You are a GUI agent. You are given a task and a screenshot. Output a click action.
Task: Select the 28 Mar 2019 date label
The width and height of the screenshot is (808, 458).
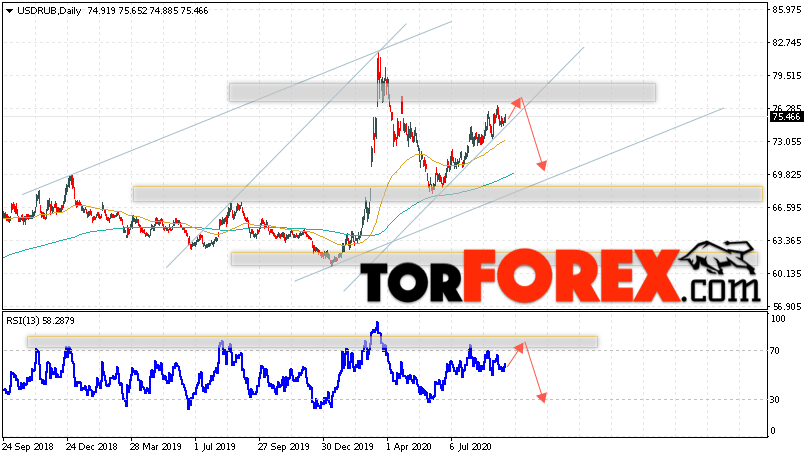pos(156,447)
